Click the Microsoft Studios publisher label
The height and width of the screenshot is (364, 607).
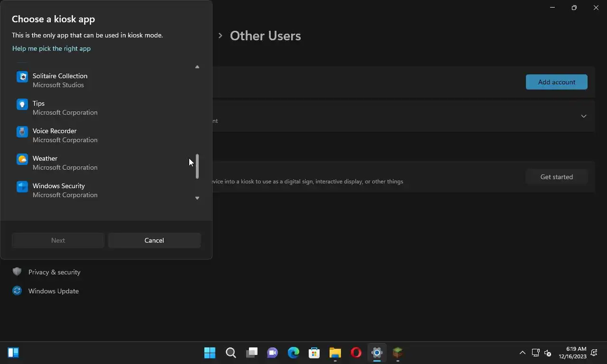tap(58, 85)
